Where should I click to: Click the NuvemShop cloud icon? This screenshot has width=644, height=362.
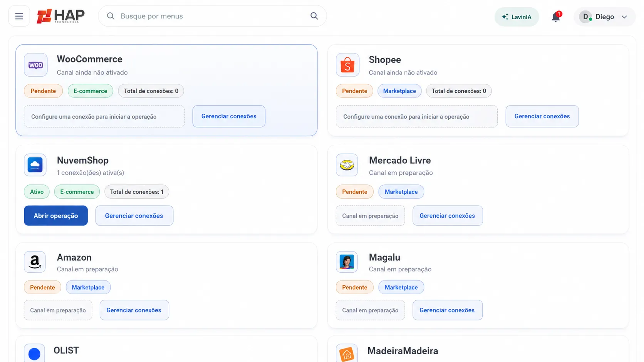point(35,165)
